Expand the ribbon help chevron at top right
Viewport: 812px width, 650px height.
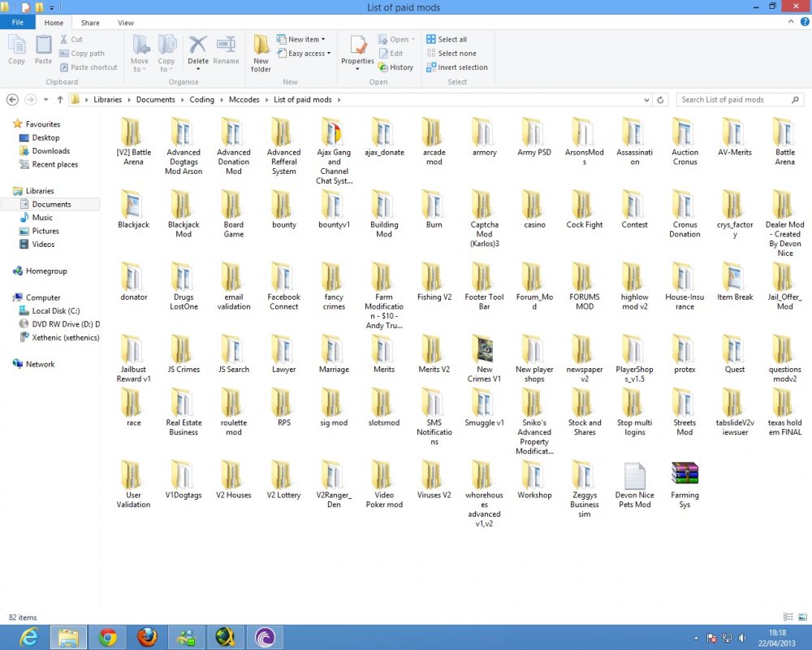pos(792,23)
